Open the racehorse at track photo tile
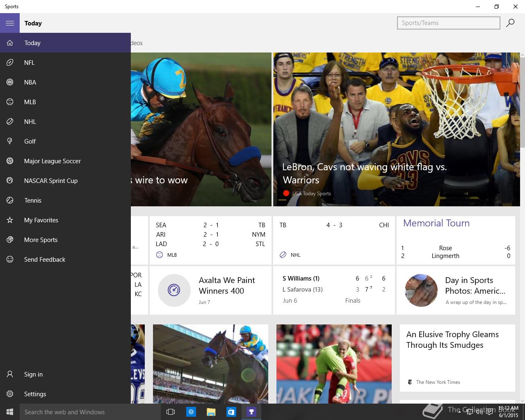This screenshot has height=420, width=525. coord(210,364)
